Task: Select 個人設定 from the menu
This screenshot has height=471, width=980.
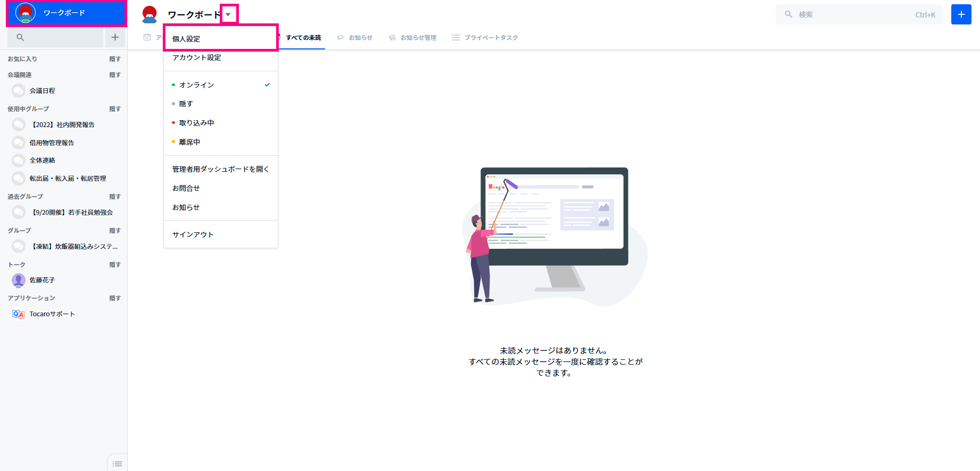Action: point(186,39)
